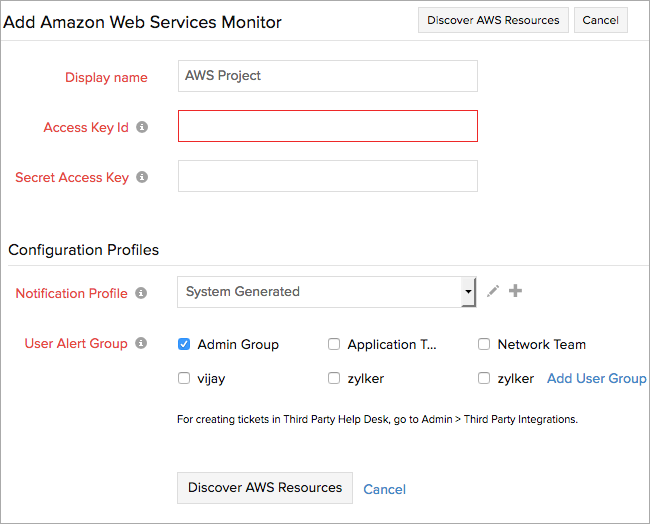Screen dimensions: 650x524
Task: Click the Add User Group link
Action: tap(597, 378)
